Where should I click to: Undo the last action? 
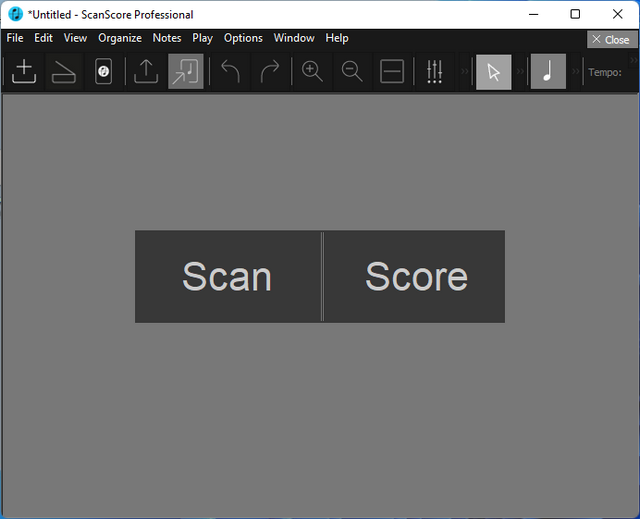[230, 72]
